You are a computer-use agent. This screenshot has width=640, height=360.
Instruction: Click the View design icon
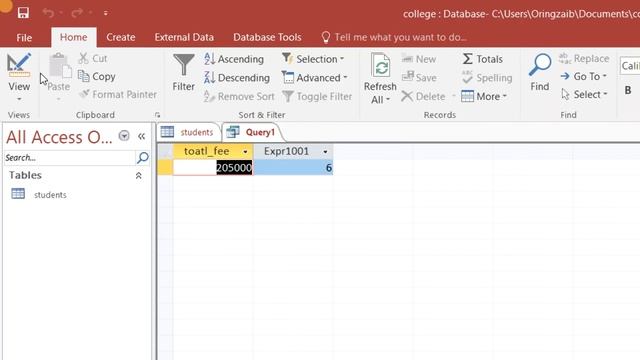coord(19,65)
